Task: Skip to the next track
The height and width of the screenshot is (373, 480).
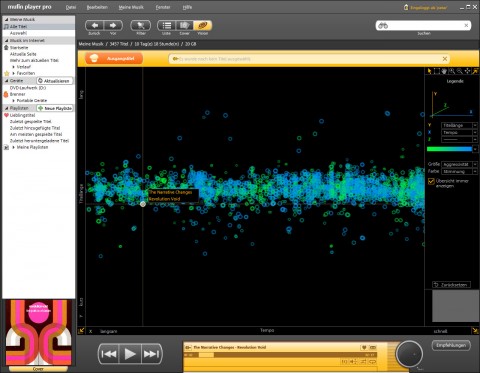Action: [x=151, y=354]
